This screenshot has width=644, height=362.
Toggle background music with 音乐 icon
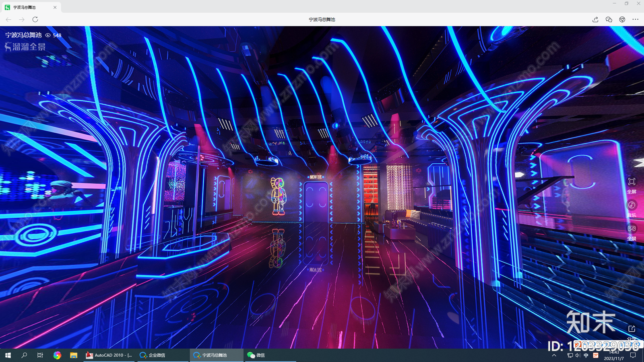coord(632,205)
